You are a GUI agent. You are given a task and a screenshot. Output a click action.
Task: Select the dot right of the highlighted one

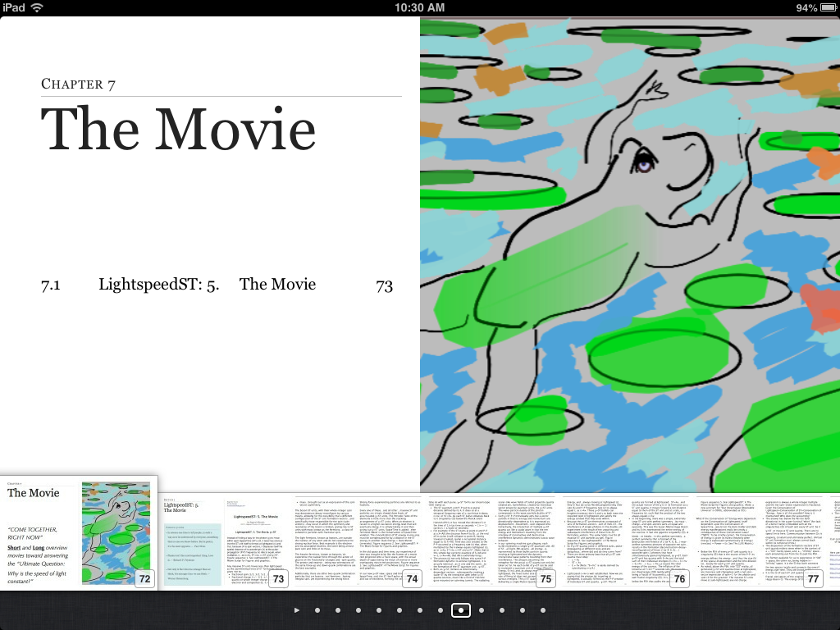tap(482, 610)
